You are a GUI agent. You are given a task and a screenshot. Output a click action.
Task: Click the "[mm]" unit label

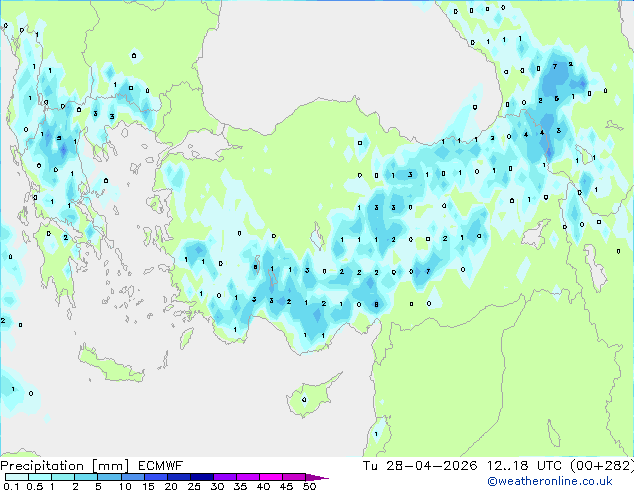click(x=111, y=466)
